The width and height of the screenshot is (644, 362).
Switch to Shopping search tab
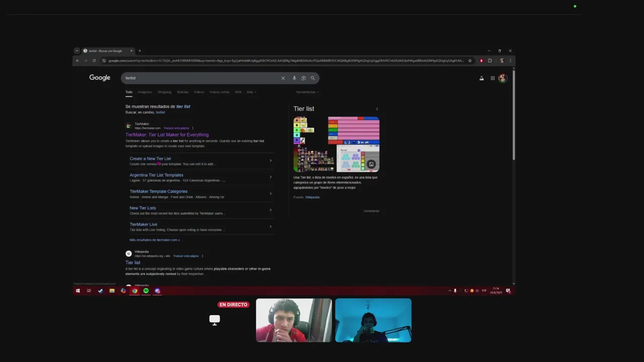click(x=165, y=92)
